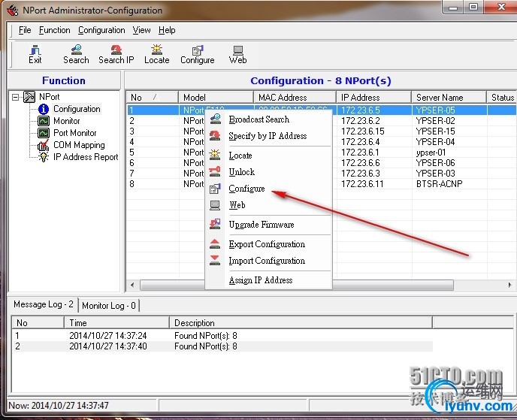This screenshot has width=517, height=420.
Task: Click the scroll left arrow of device list
Action: point(132,285)
